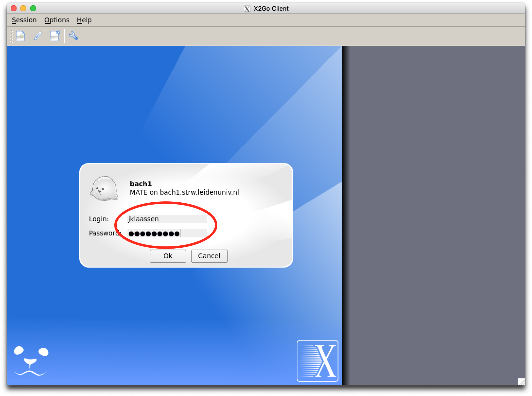
Task: Focus the Login field containing jklaassen
Action: click(x=167, y=219)
